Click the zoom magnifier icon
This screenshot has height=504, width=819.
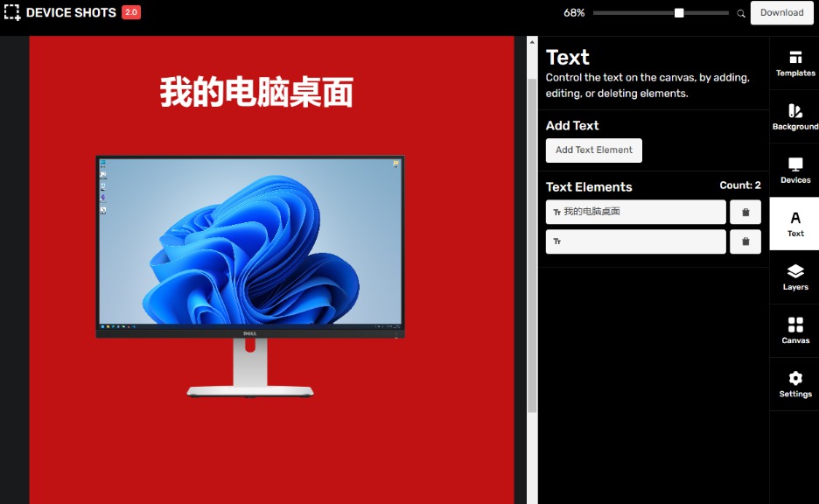tap(740, 13)
